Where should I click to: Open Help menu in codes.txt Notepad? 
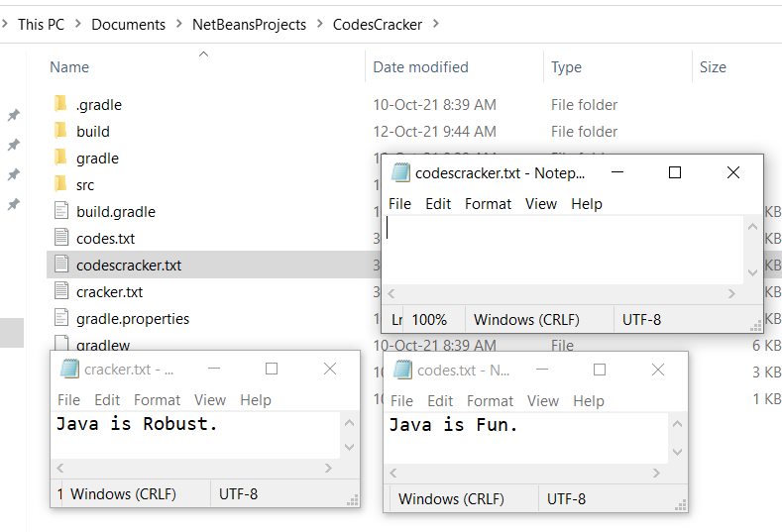589,401
